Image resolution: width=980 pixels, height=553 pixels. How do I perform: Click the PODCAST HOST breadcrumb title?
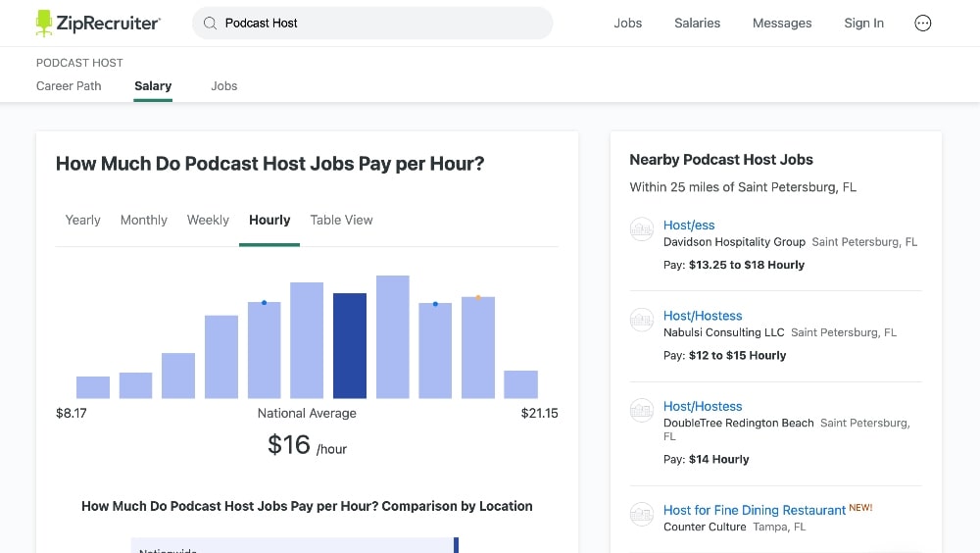tap(79, 63)
